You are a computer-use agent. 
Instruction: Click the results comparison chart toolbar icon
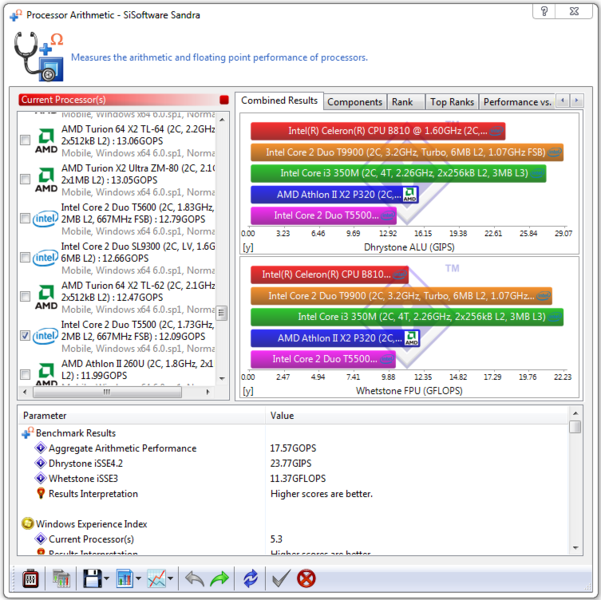pos(61,579)
